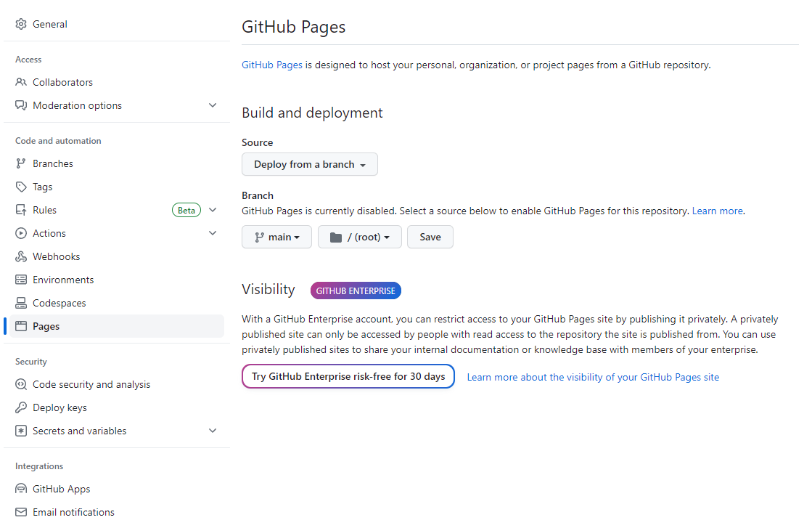Expand Secrets and variables chevron

point(213,431)
